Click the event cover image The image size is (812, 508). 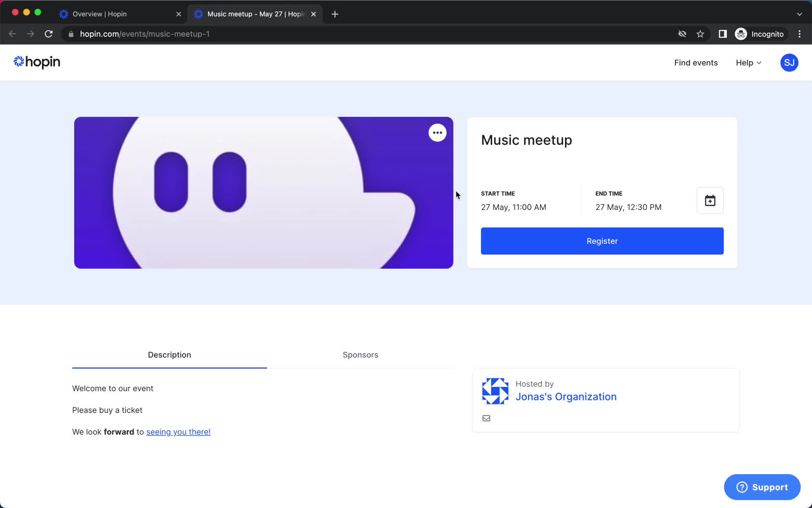coord(263,193)
